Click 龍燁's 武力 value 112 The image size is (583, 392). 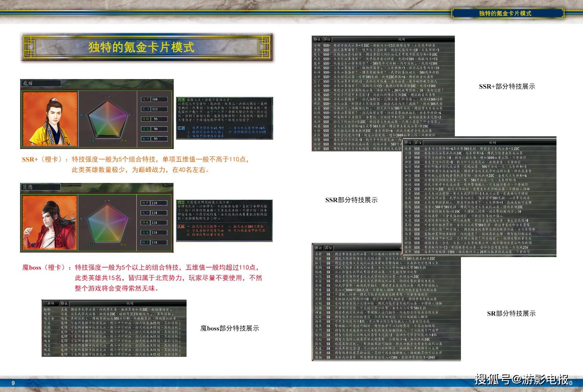[x=159, y=109]
